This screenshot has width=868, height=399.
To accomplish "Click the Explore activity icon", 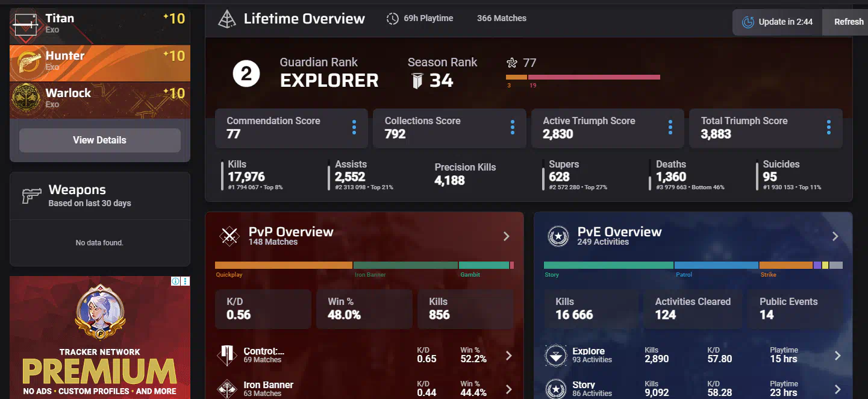I will click(555, 356).
